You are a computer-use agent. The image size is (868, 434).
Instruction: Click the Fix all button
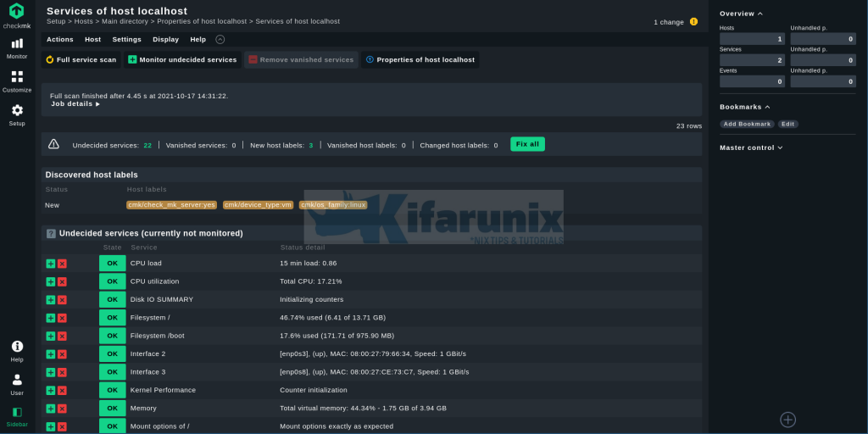pyautogui.click(x=527, y=144)
